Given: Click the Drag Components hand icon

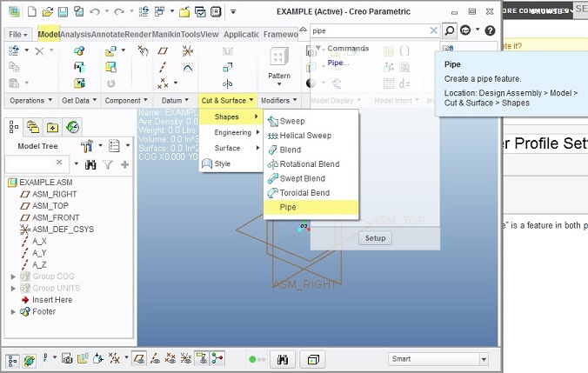Looking at the screenshot, I should click(143, 50).
